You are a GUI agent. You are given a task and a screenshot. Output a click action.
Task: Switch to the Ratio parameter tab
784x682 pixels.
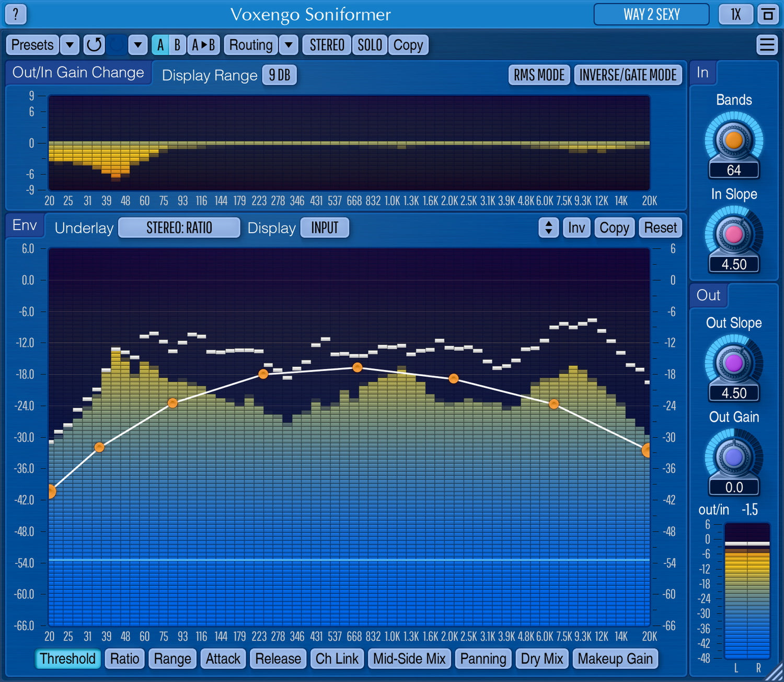coord(124,658)
